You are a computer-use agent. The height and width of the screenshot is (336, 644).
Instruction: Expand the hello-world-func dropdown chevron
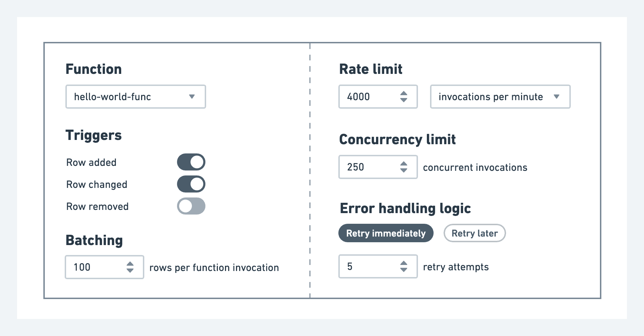[192, 96]
